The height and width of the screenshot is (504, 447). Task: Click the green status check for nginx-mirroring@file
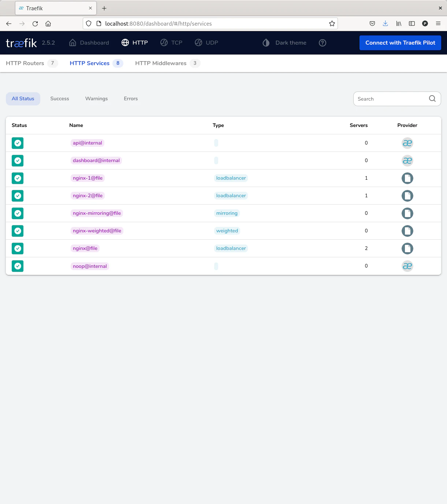pos(18,213)
